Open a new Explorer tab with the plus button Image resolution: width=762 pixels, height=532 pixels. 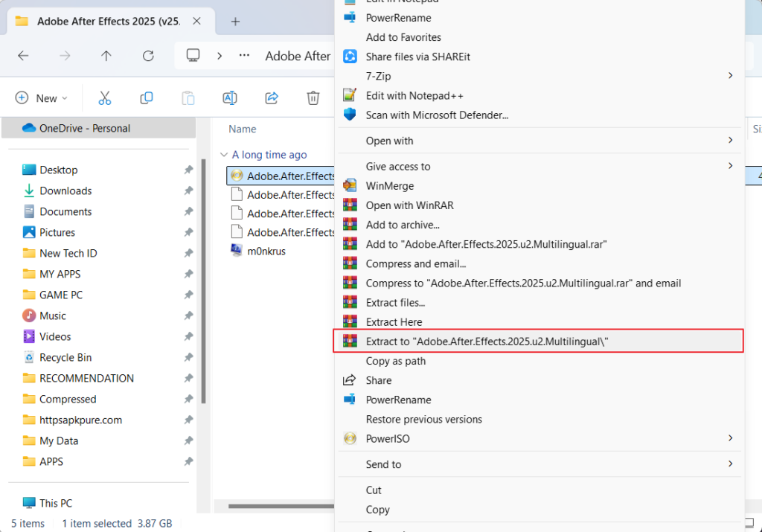pyautogui.click(x=235, y=22)
